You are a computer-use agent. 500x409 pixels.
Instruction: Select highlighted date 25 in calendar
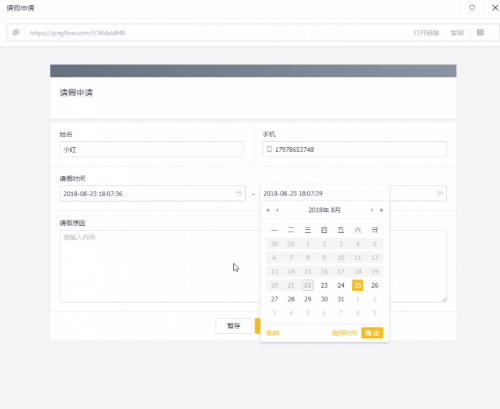(x=357, y=285)
